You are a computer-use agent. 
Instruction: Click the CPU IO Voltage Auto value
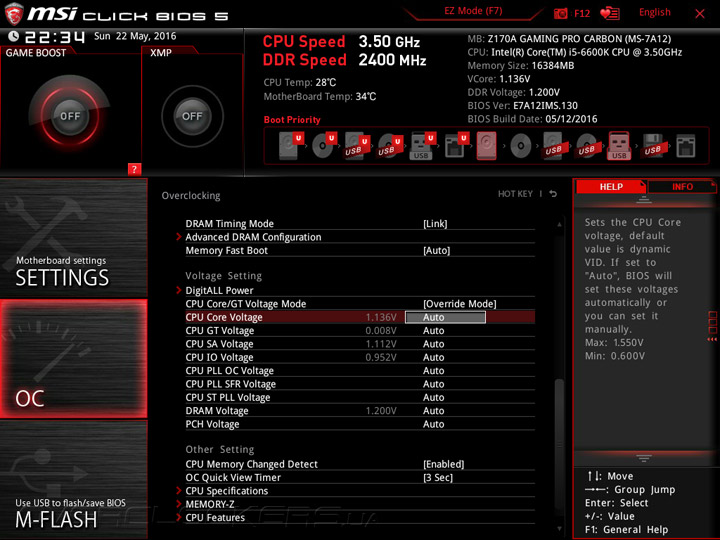433,357
